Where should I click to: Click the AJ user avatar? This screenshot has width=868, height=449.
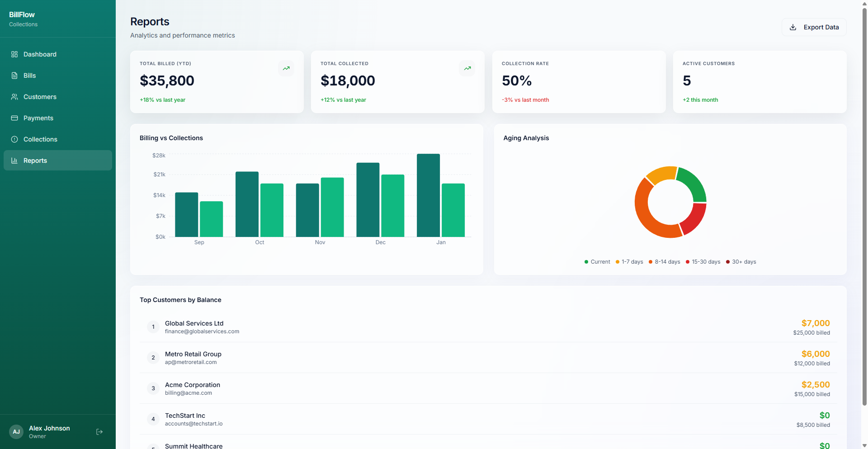click(x=16, y=432)
